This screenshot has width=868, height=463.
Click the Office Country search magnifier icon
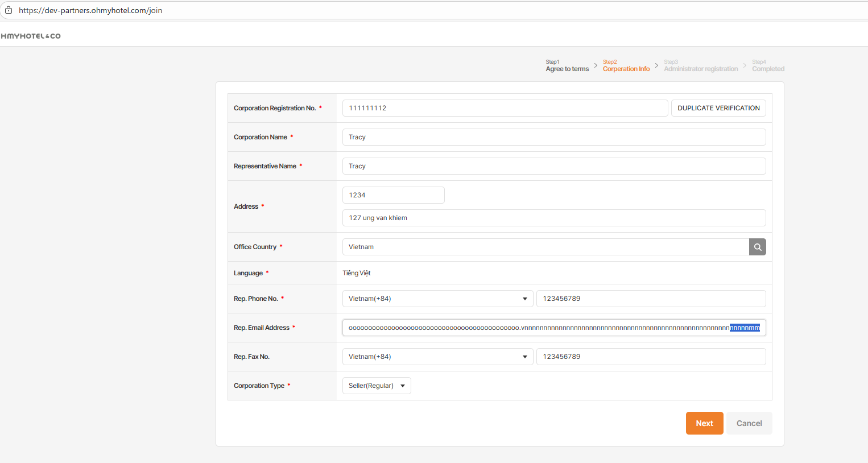[757, 247]
